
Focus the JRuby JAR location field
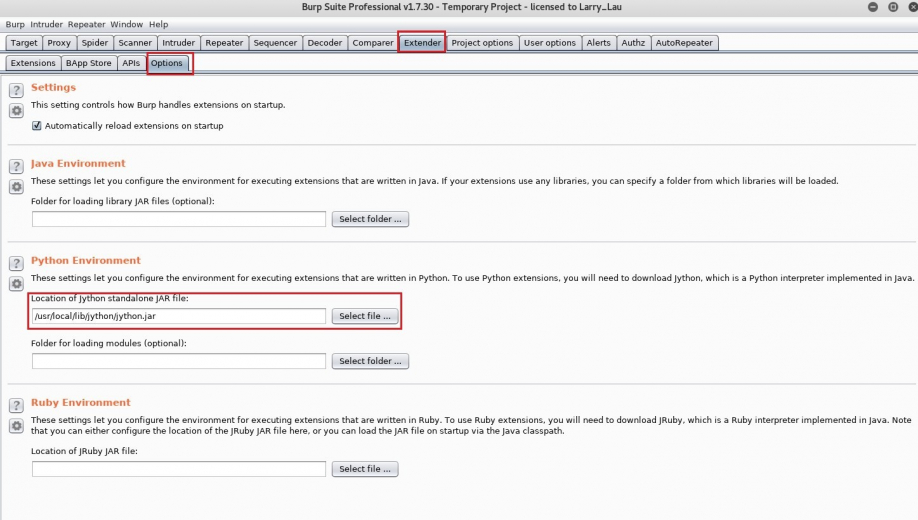coord(179,469)
